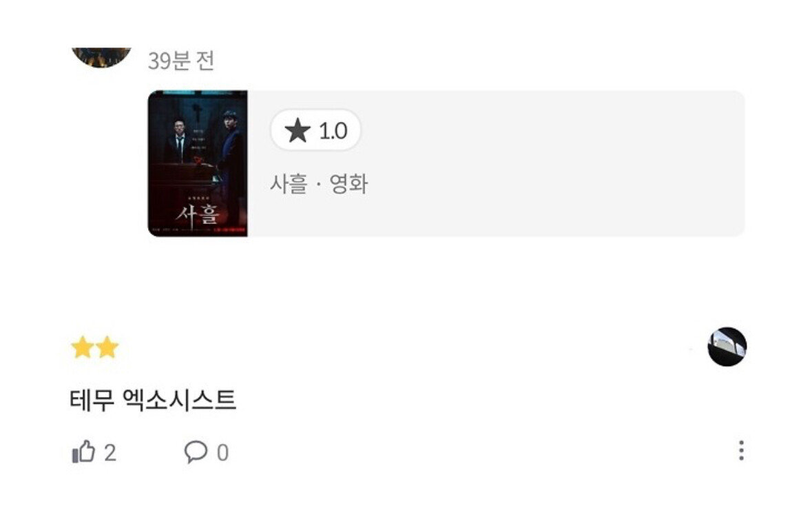812x508 pixels.
Task: Open the 테무 엑소시스트 review text
Action: 154,400
